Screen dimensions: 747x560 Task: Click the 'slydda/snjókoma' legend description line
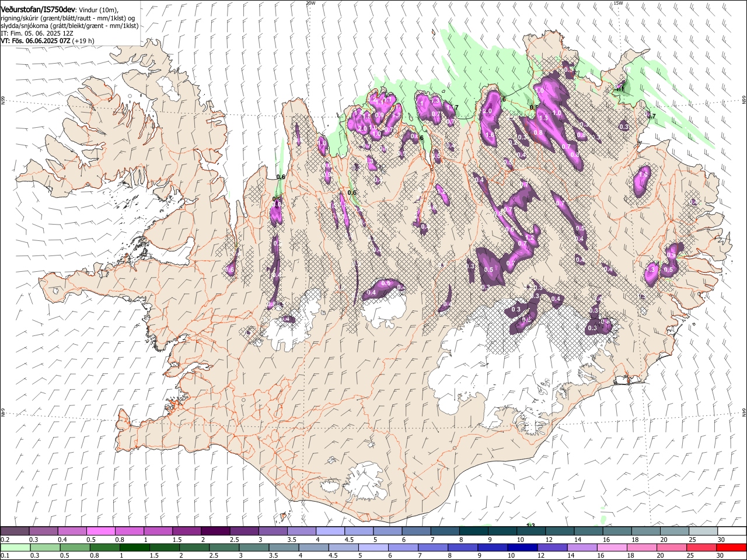coord(69,26)
